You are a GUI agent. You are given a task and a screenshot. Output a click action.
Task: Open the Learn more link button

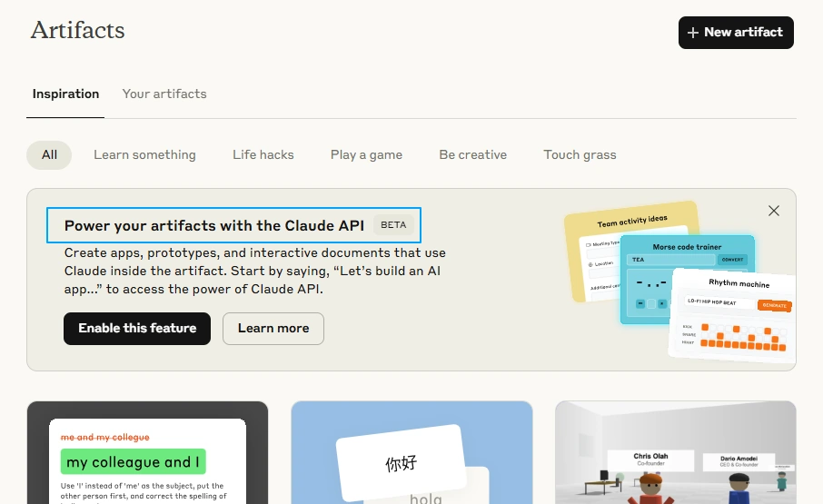[273, 329]
